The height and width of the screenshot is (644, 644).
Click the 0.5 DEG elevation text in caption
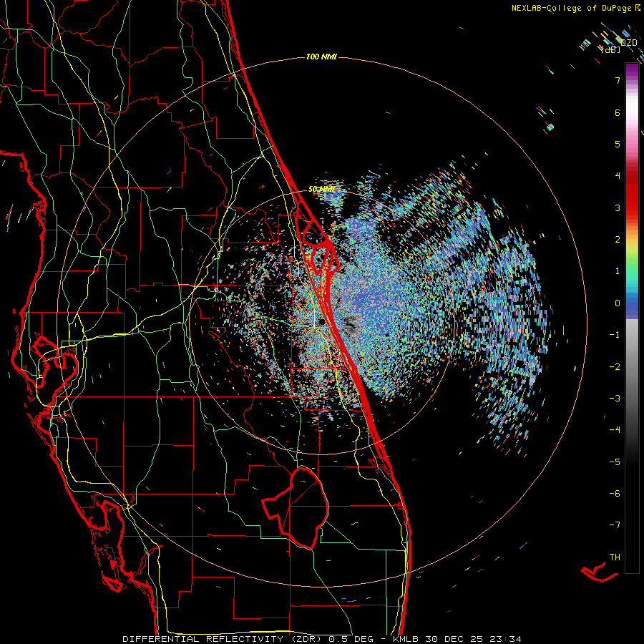pos(351,639)
